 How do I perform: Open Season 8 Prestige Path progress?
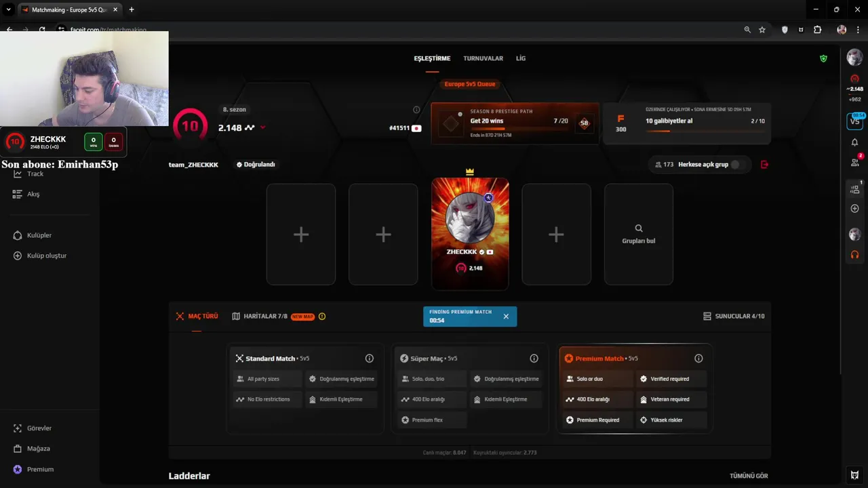pyautogui.click(x=515, y=123)
